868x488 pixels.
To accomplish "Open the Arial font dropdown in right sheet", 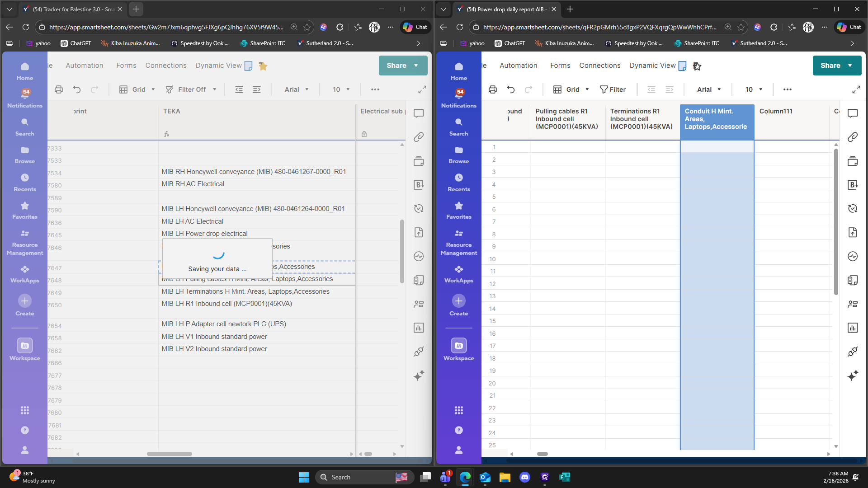I will tap(708, 89).
